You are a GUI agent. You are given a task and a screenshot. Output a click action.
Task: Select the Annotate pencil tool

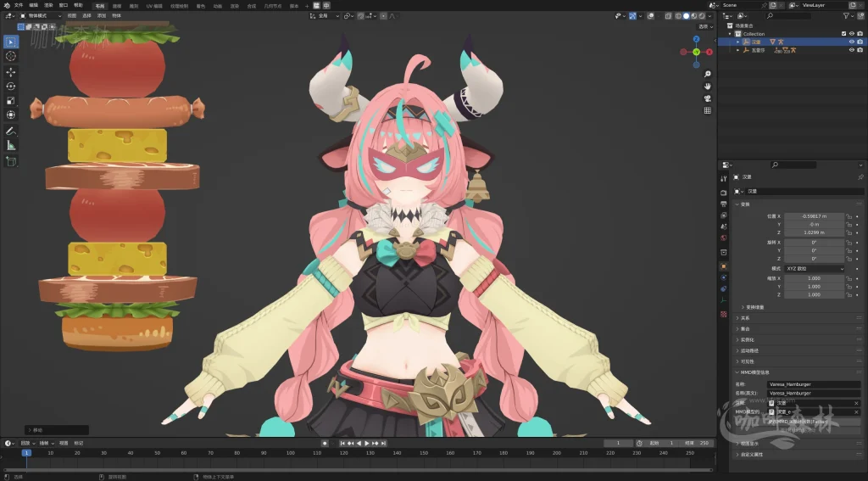click(x=10, y=131)
